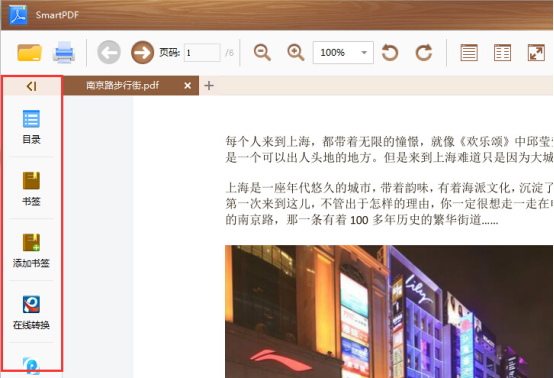
Task: Open 在线转换 online conversion
Action: tap(31, 313)
